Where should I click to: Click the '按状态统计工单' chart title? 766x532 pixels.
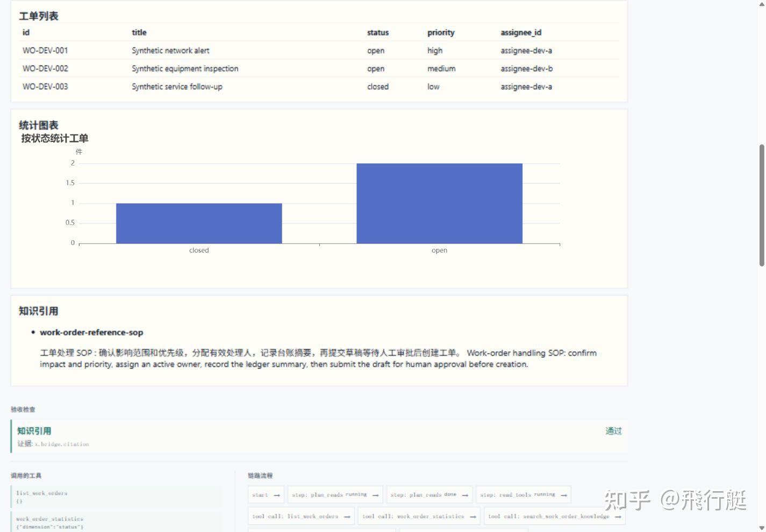[x=55, y=138]
